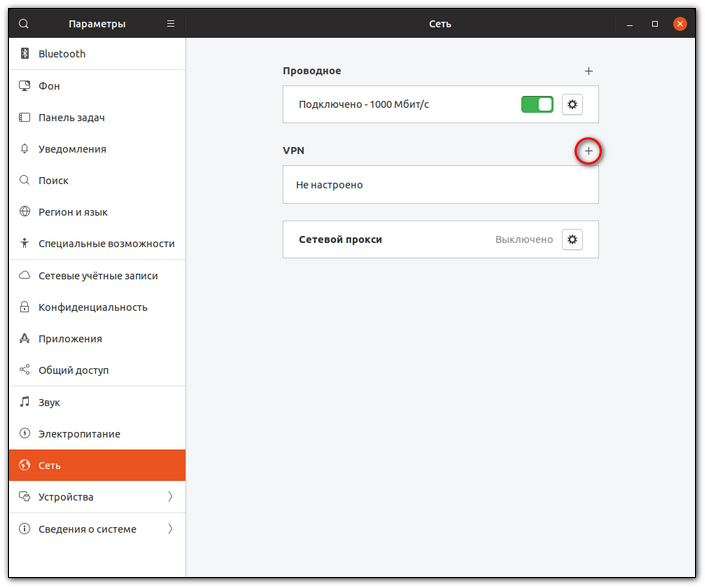Add a new wired connection profile

[x=589, y=71]
